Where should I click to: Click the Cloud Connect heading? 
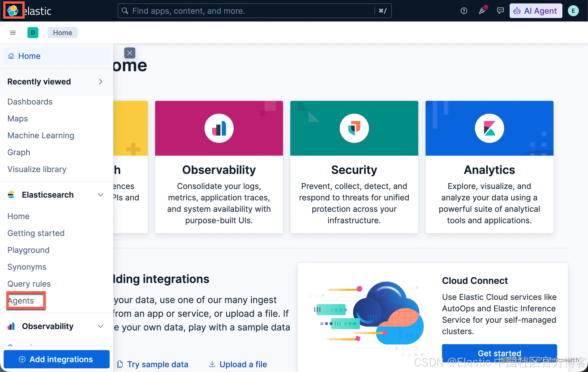pos(475,280)
